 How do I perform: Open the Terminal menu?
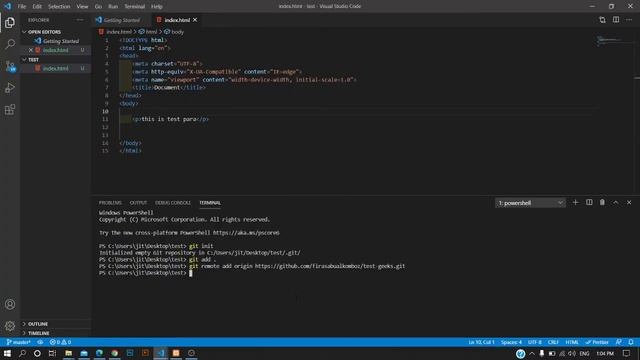pos(135,7)
